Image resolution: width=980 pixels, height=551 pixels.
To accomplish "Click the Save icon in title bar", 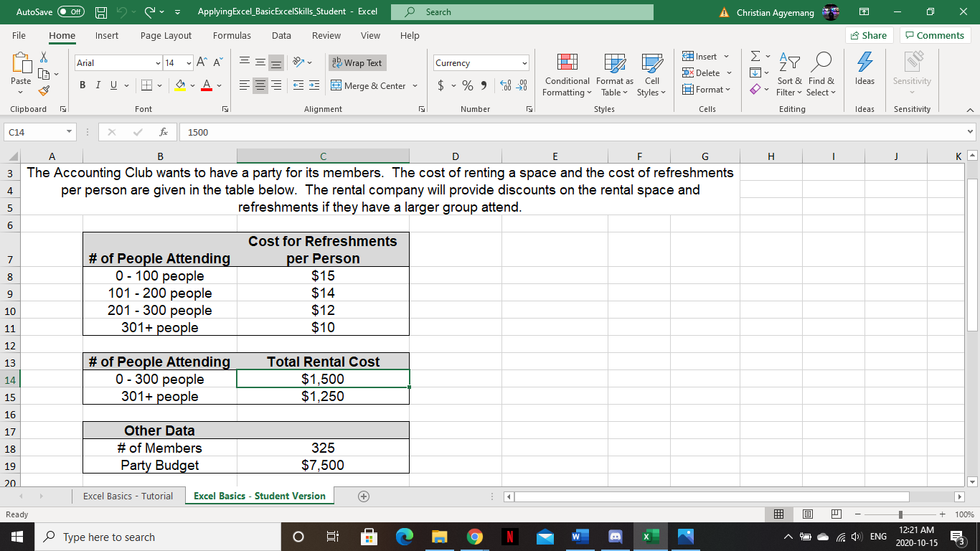I will [102, 12].
